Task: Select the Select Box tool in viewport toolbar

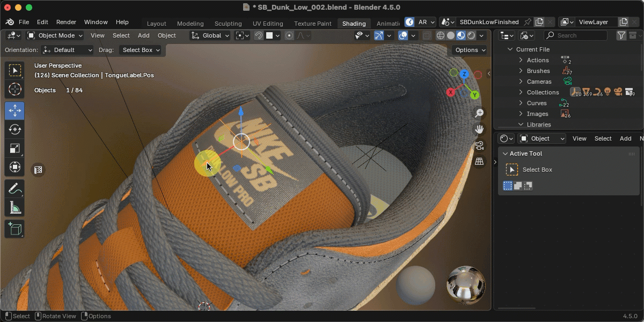Action: tap(14, 70)
